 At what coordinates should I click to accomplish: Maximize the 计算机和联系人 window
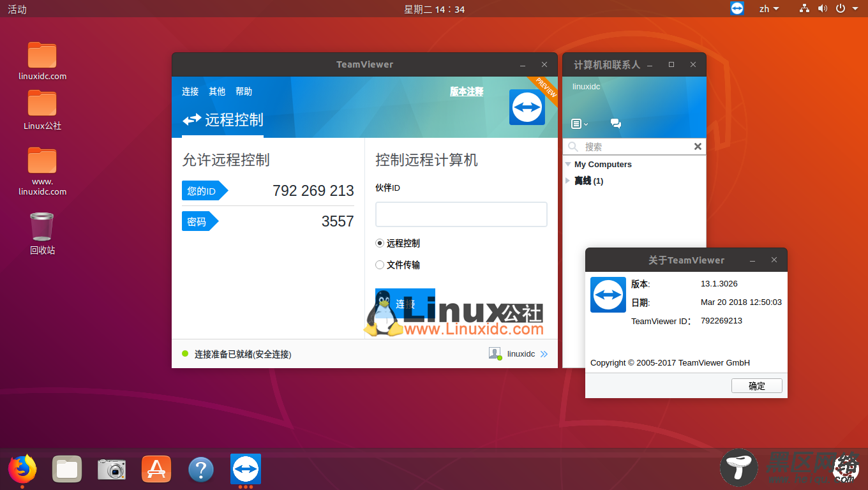click(x=671, y=64)
